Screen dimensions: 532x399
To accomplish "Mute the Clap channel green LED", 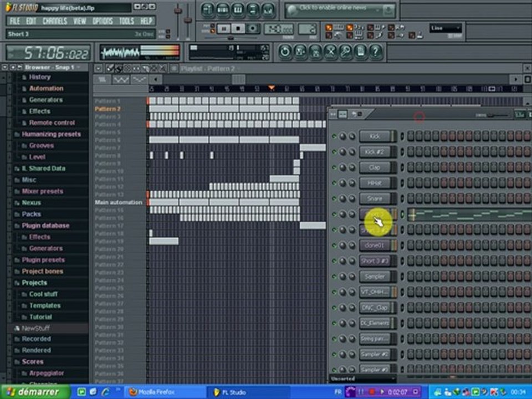I will (x=334, y=167).
